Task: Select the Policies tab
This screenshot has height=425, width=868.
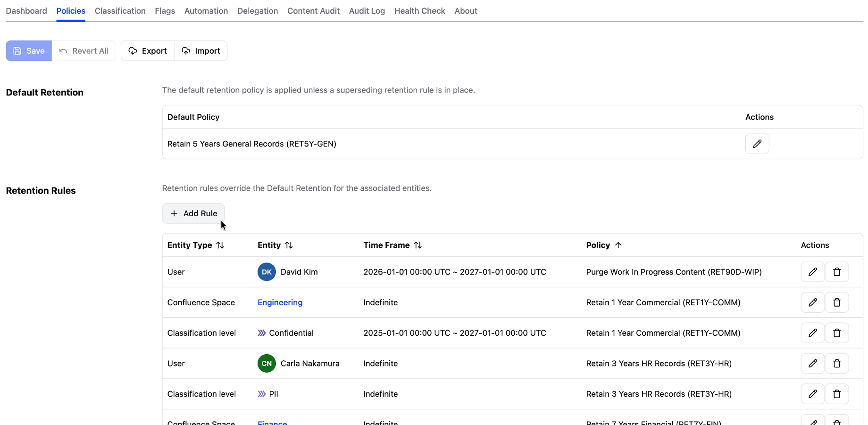Action: [71, 11]
